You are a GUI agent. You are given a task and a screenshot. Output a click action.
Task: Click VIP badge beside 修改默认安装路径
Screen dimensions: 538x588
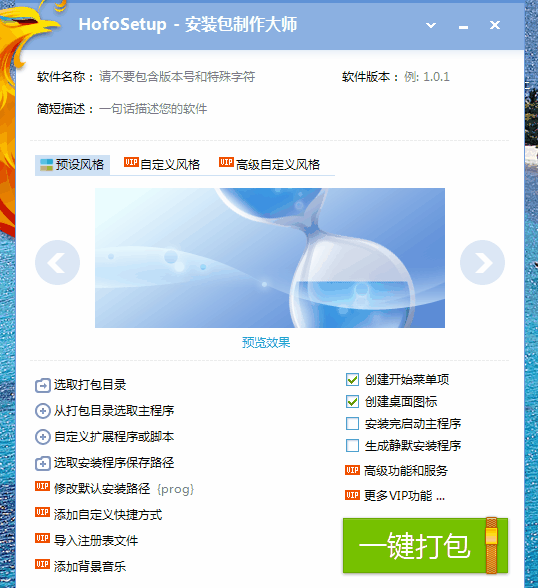click(42, 486)
